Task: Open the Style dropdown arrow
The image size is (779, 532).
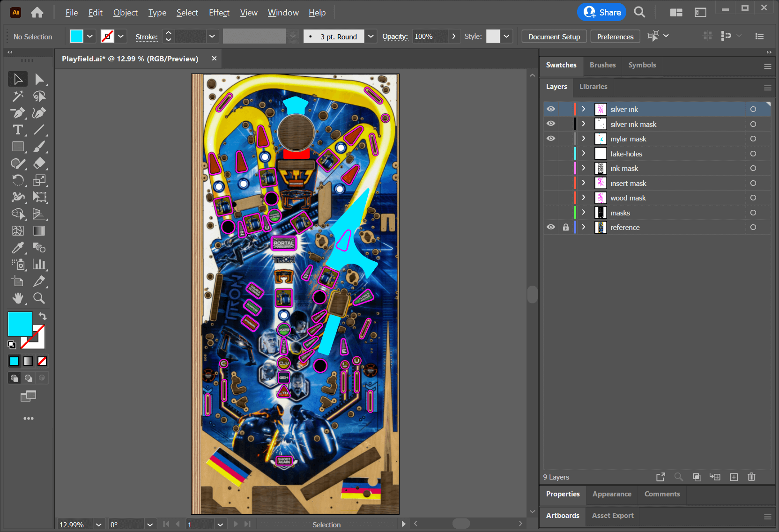Action: point(506,36)
